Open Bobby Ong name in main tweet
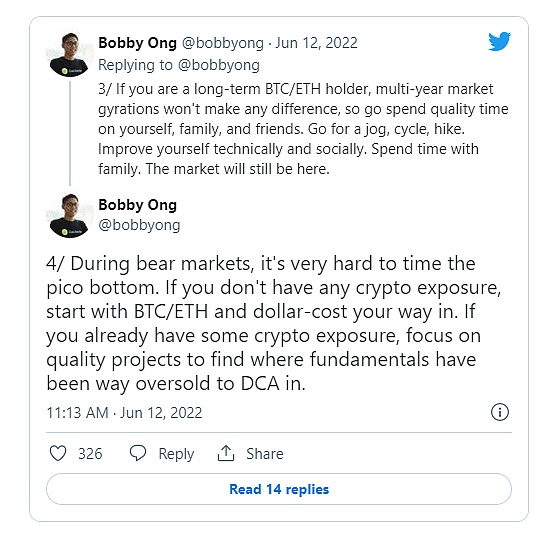 point(137,205)
